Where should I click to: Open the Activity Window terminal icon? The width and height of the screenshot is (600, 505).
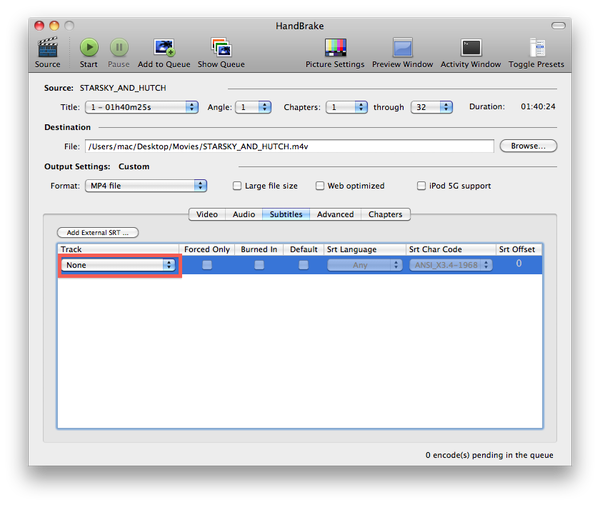coord(471,47)
